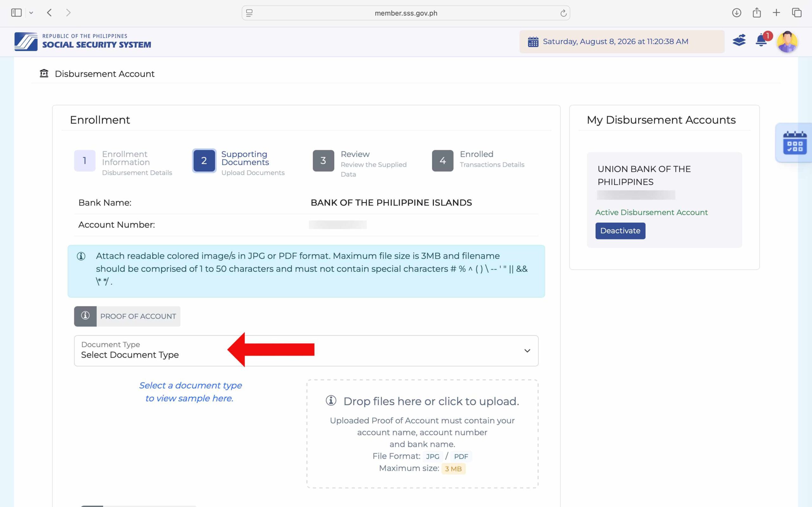This screenshot has width=812, height=507.
Task: Click the upload area info icon
Action: [331, 401]
